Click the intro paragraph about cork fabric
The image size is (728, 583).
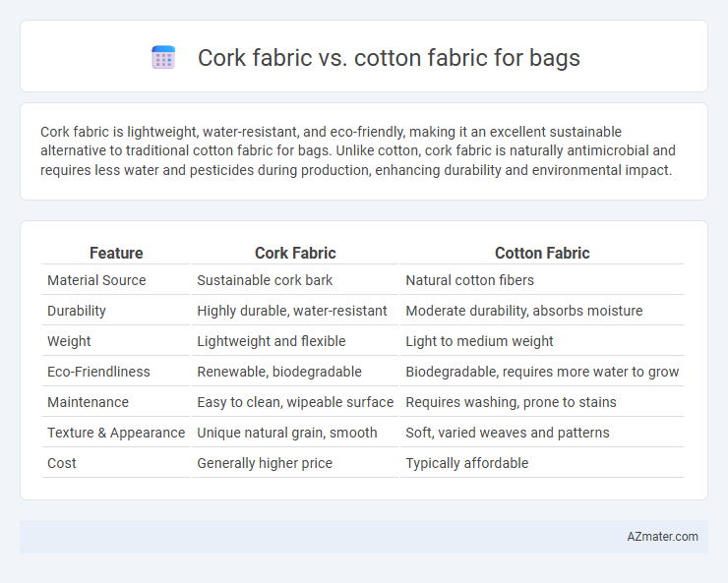point(357,150)
